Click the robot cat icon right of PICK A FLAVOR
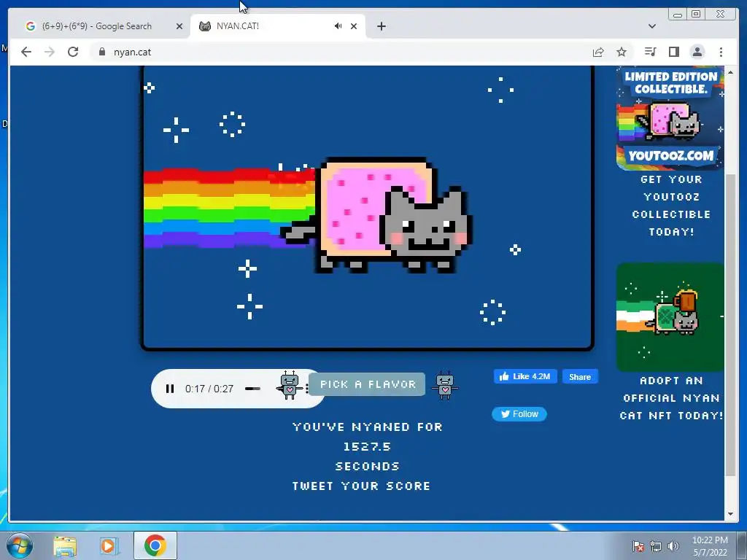Image resolution: width=747 pixels, height=560 pixels. tap(444, 385)
